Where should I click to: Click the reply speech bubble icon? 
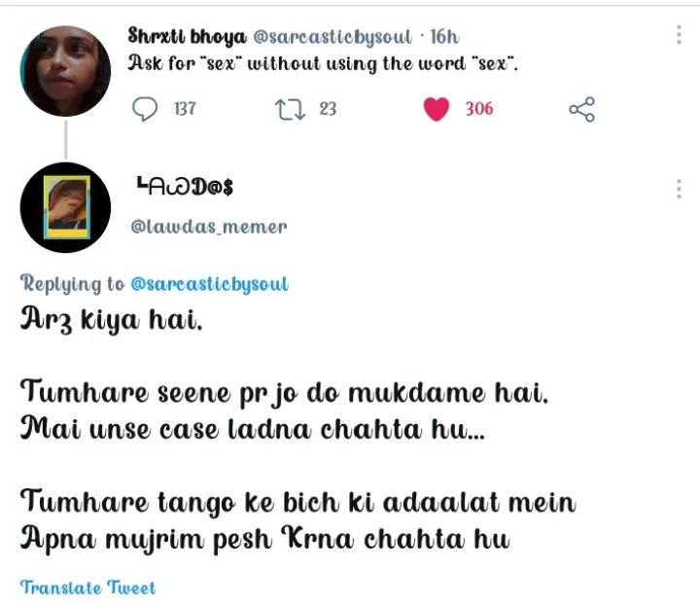(144, 109)
